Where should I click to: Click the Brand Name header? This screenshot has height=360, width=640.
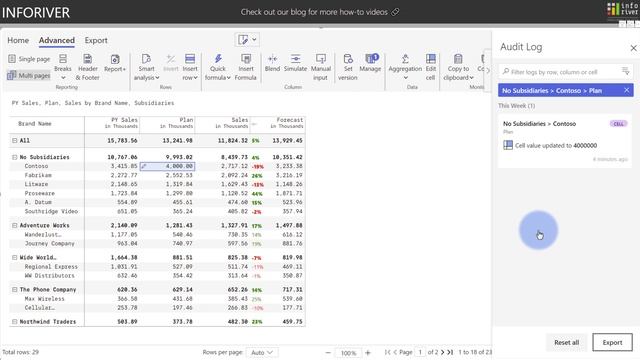click(x=35, y=124)
